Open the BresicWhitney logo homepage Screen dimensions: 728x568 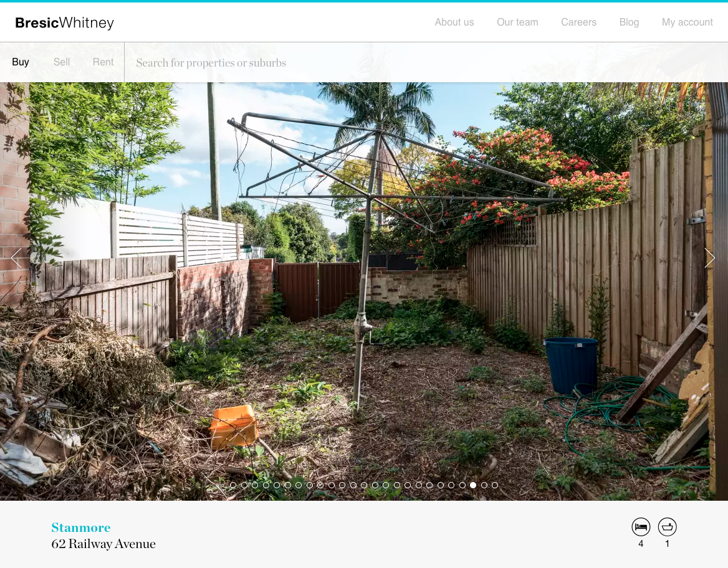coord(65,23)
